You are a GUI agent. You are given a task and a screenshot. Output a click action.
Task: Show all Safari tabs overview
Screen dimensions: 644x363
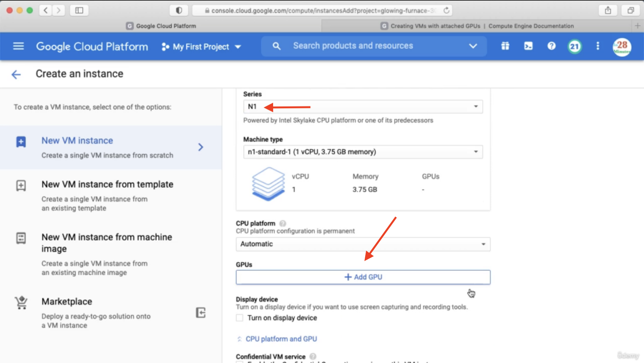pos(631,10)
